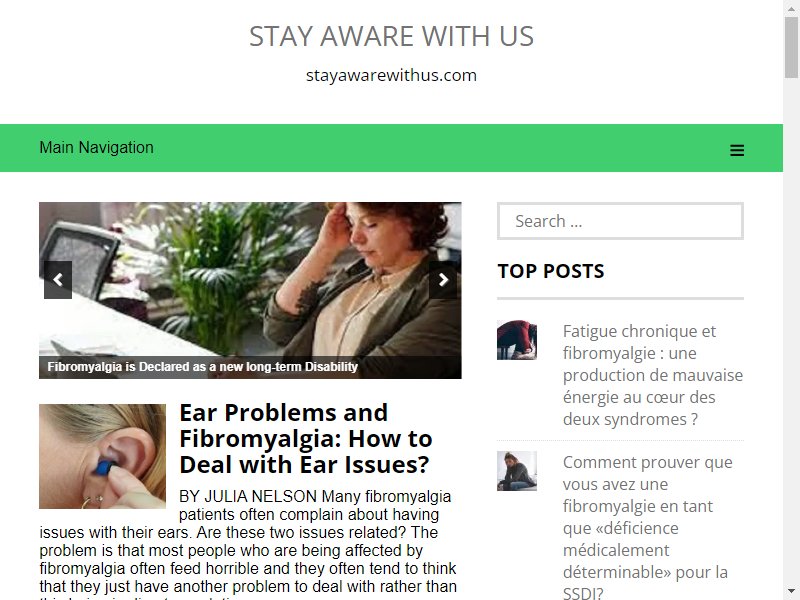
Task: Open the Main Navigation menu label
Action: pyautogui.click(x=96, y=147)
